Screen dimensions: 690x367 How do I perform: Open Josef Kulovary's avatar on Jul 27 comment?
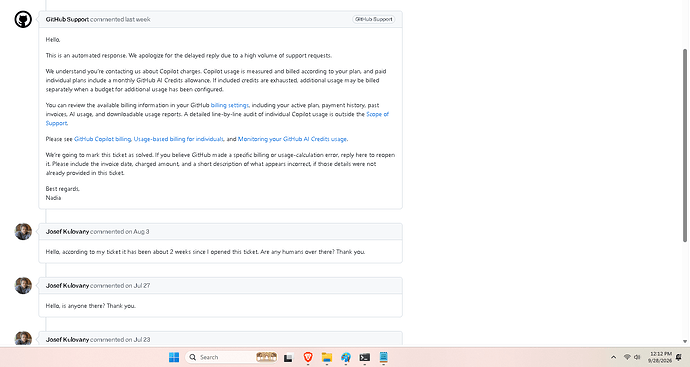click(x=23, y=286)
